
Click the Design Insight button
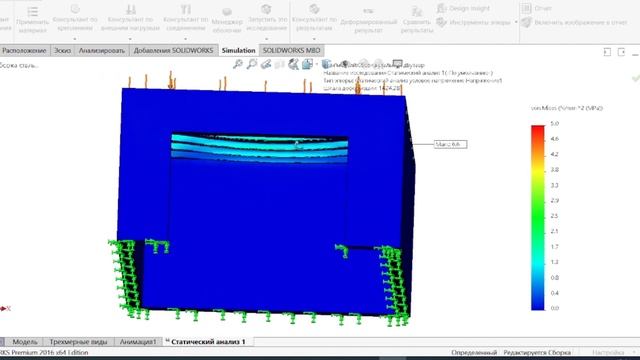point(463,8)
